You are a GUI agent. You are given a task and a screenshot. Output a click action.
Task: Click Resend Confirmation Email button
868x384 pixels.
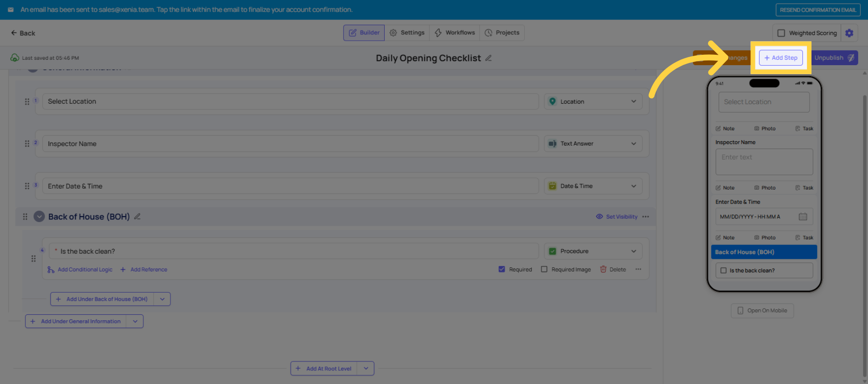pos(818,10)
